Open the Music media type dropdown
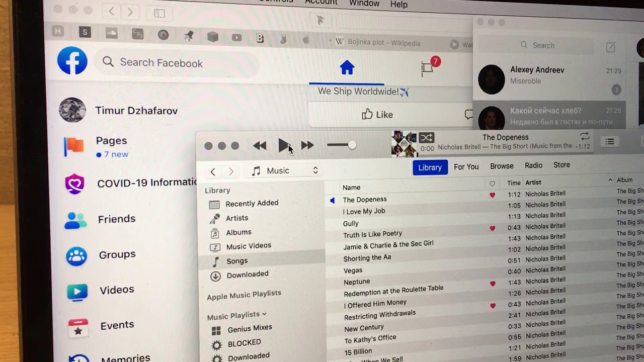The width and height of the screenshot is (644, 362). pos(284,171)
